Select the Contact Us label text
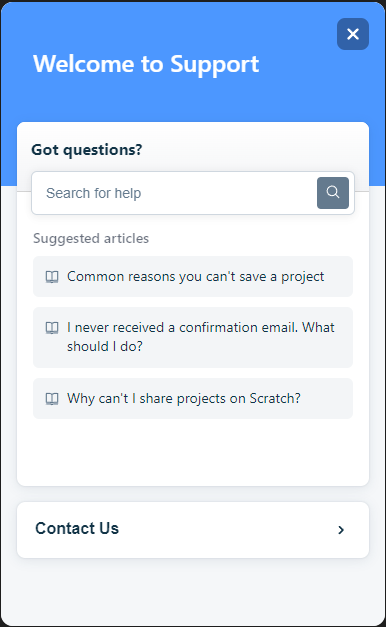Image resolution: width=386 pixels, height=627 pixels. [77, 528]
